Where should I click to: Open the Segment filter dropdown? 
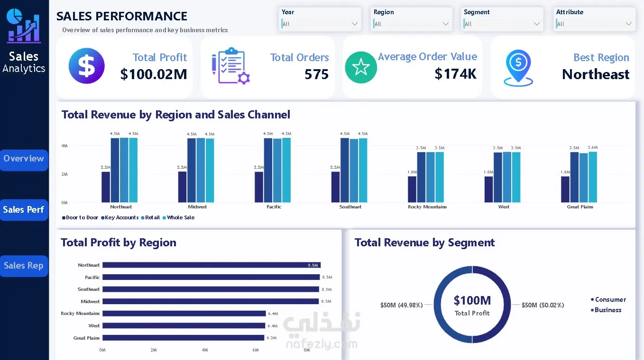[x=503, y=24]
